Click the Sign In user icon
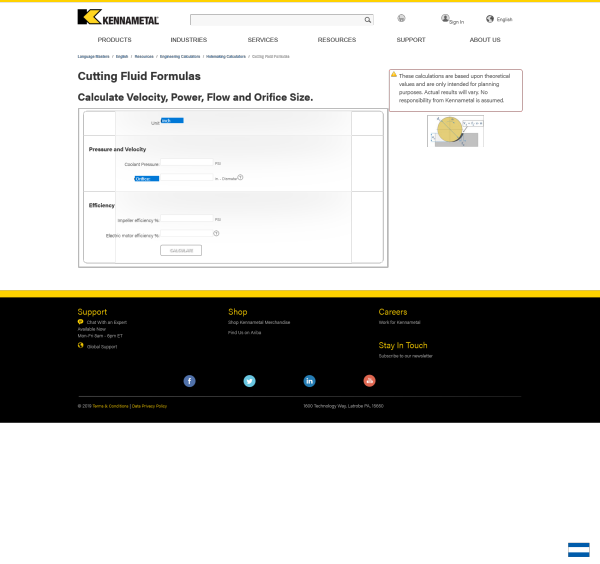 click(445, 18)
